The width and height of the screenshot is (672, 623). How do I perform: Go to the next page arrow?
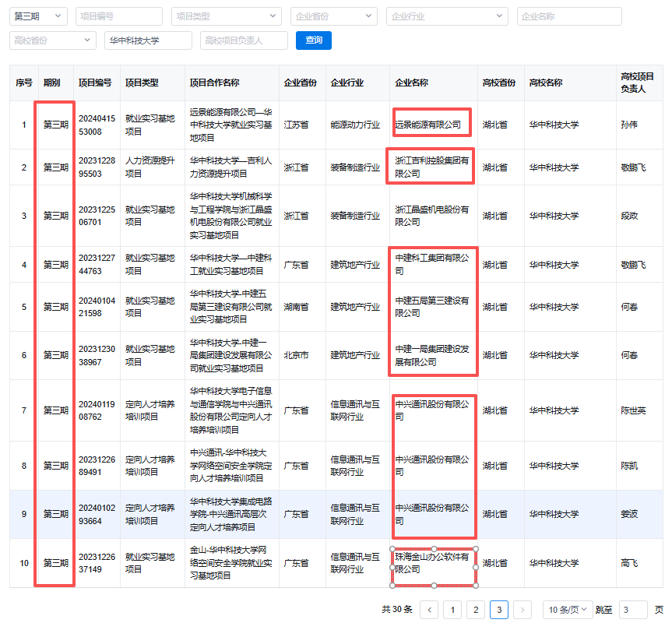click(x=522, y=610)
